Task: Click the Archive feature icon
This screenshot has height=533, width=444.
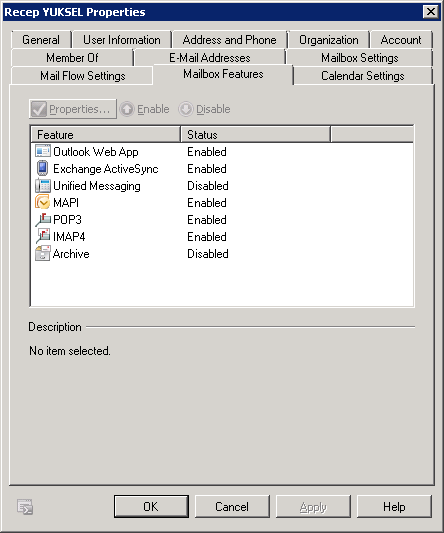Action: [x=43, y=254]
